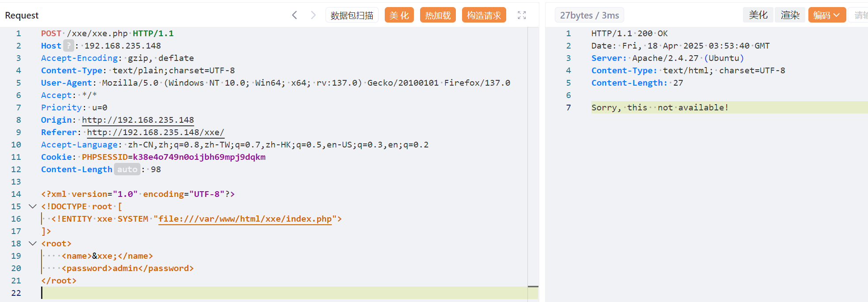This screenshot has width=868, height=302.
Task: Click the password admin line
Action: (x=128, y=268)
